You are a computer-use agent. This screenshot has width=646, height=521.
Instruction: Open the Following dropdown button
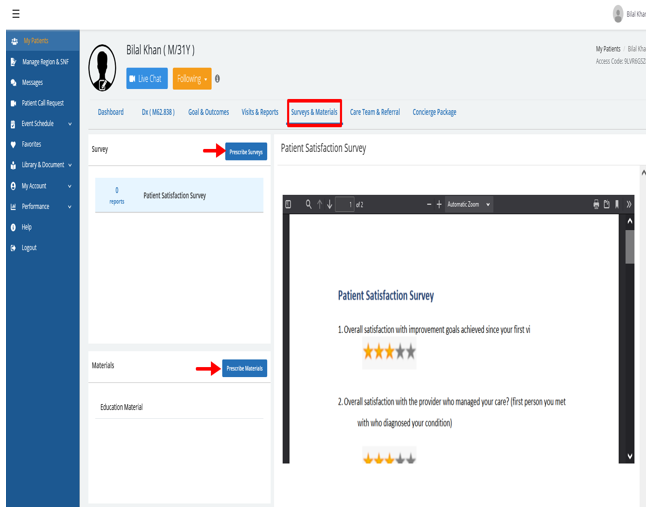[192, 79]
